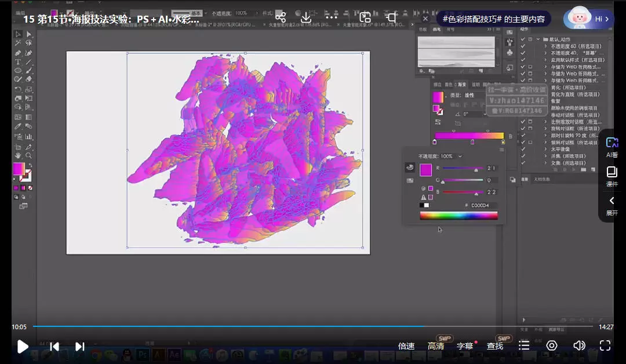Click 倍速 playback speed button

coord(406,346)
